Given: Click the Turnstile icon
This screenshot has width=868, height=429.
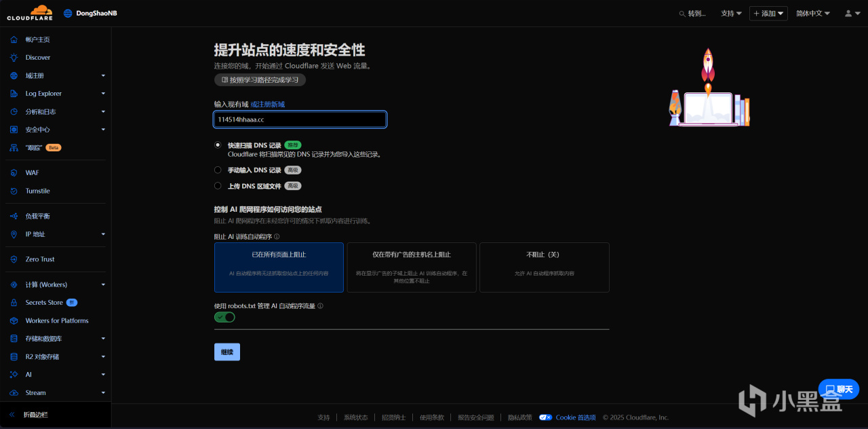Looking at the screenshot, I should click(14, 191).
